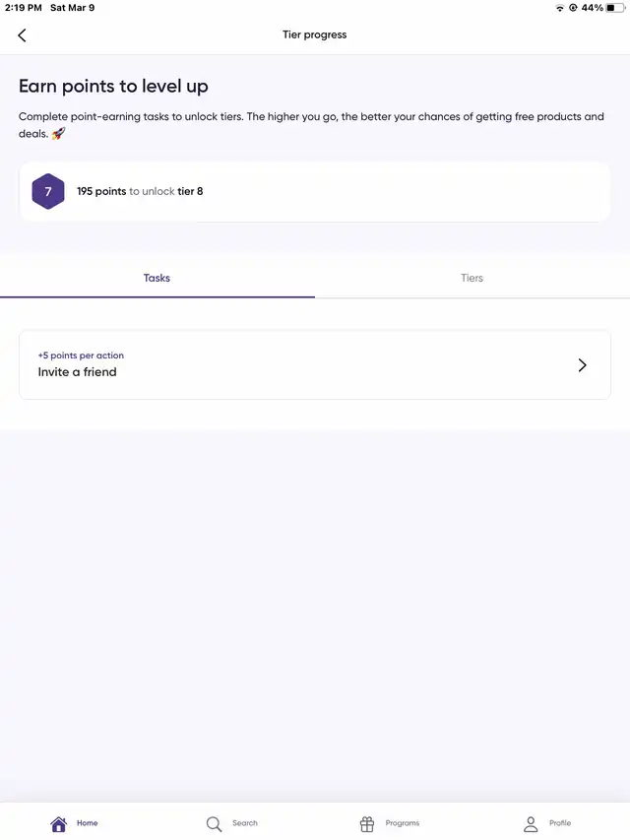Select the Profile label in navigation
This screenshot has height=840, width=630.
[x=560, y=823]
